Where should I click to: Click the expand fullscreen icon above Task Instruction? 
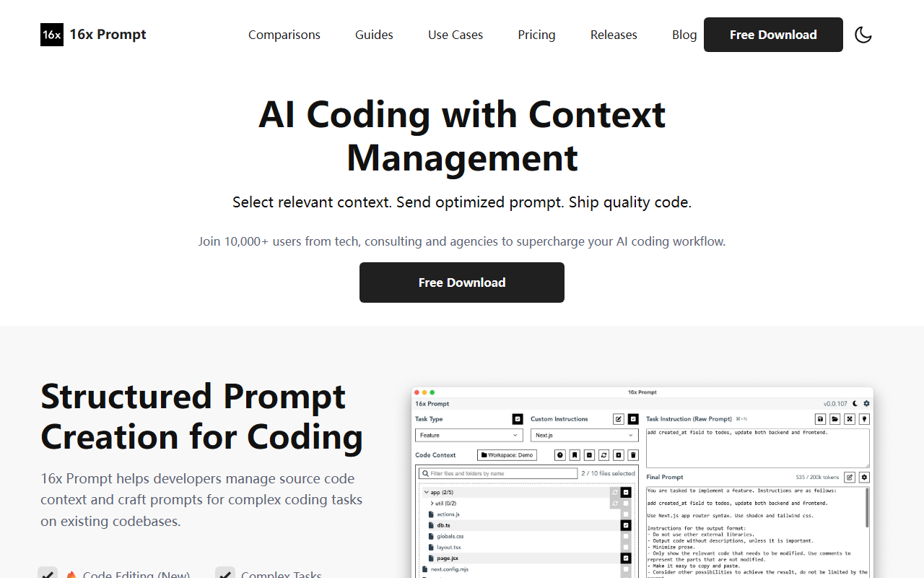click(x=850, y=419)
